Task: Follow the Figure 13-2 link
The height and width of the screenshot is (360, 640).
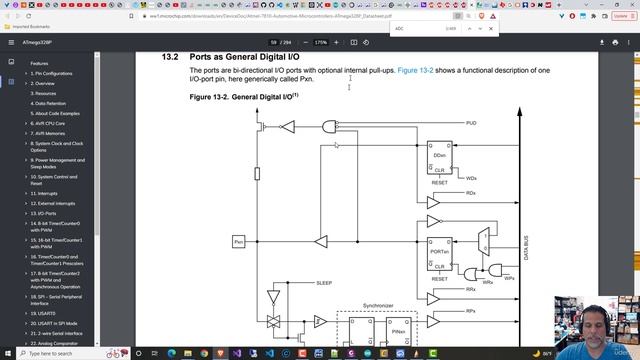Action: coord(415,70)
